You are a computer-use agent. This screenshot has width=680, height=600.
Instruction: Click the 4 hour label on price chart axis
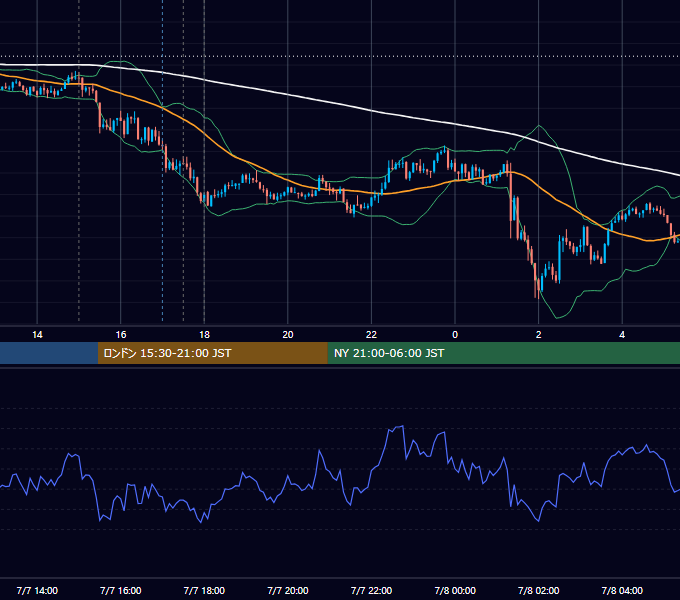(622, 335)
